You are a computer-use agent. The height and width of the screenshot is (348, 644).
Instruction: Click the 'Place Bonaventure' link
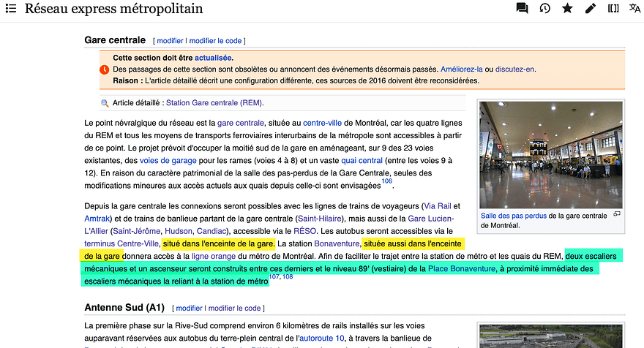point(460,270)
